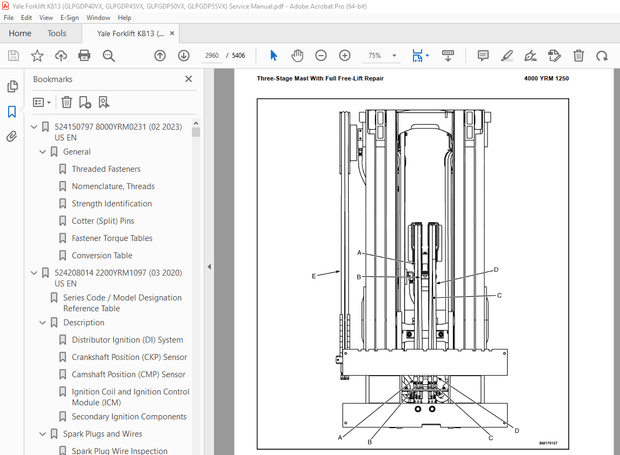Jump to Strength Identification bookmark
The image size is (620, 455).
112,204
